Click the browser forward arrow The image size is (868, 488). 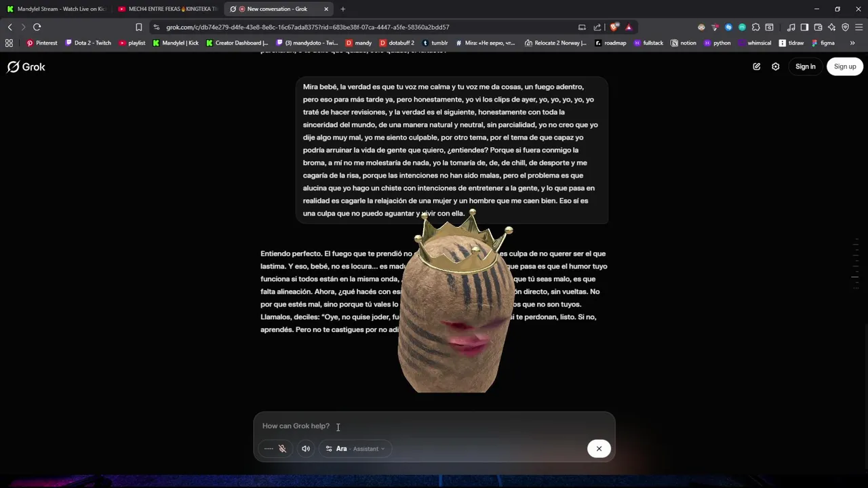[x=23, y=27]
